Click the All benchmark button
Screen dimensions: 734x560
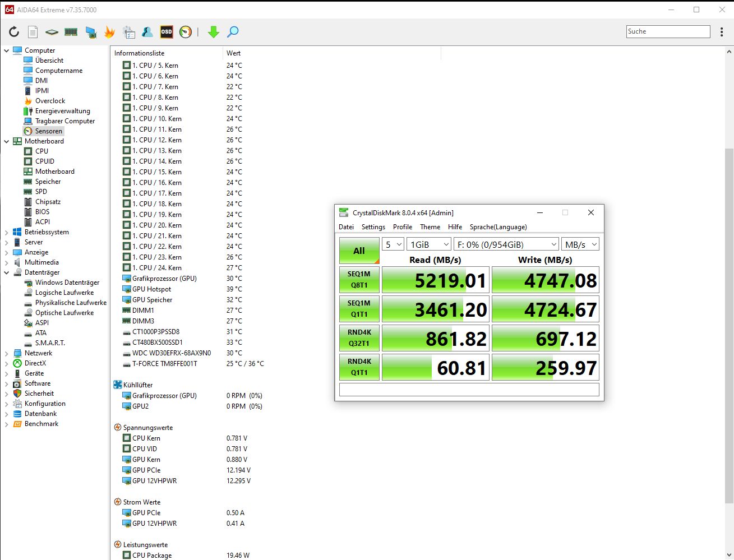(359, 251)
